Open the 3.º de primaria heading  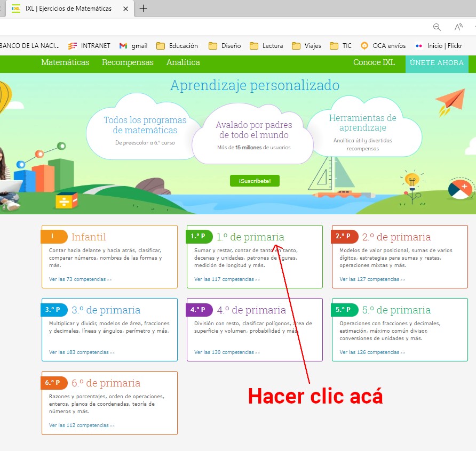[106, 310]
